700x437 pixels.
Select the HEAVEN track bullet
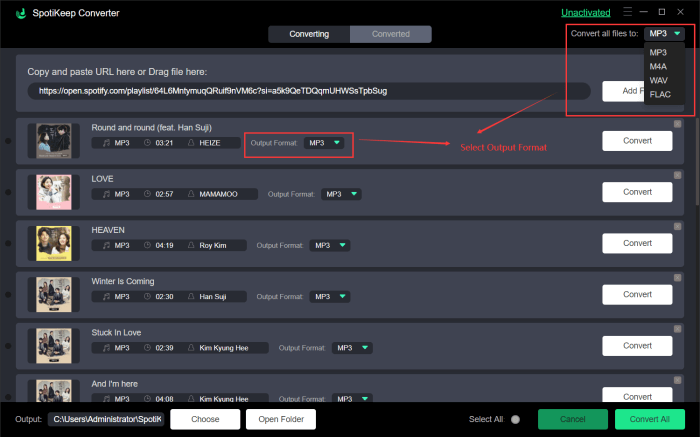pos(8,244)
